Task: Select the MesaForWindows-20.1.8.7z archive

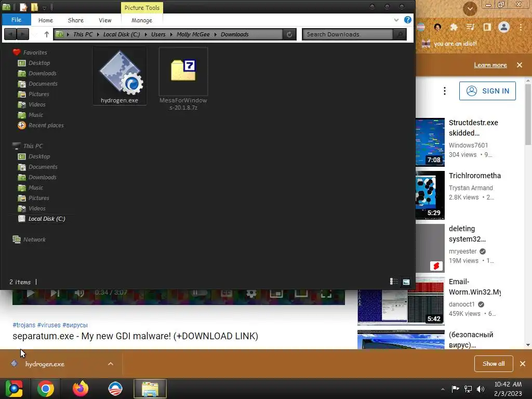Action: pos(183,79)
